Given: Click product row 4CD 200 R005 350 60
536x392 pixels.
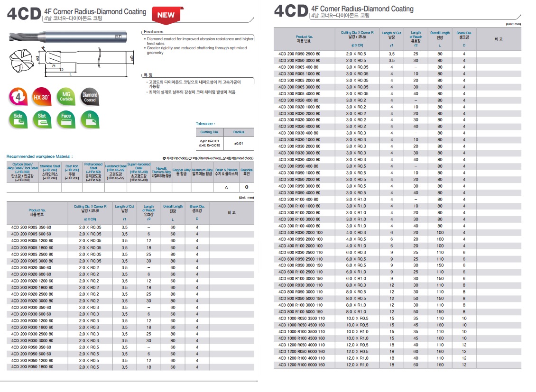Looking at the screenshot, I should click(130, 228).
